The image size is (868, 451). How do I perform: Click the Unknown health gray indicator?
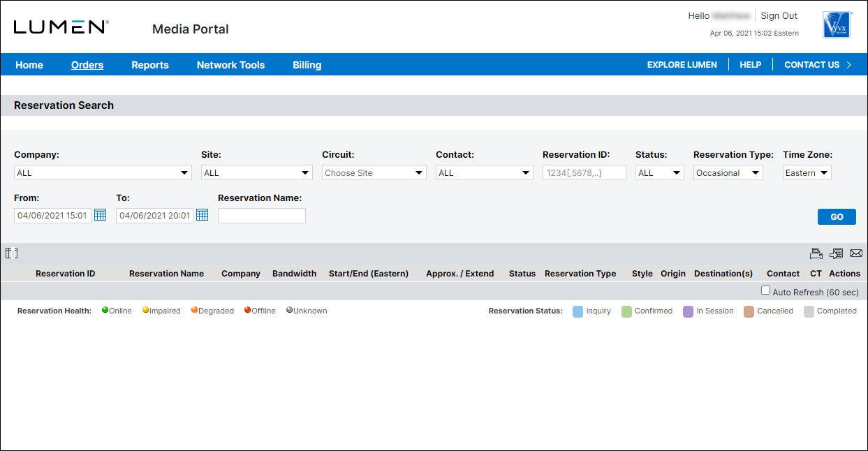[x=289, y=310]
